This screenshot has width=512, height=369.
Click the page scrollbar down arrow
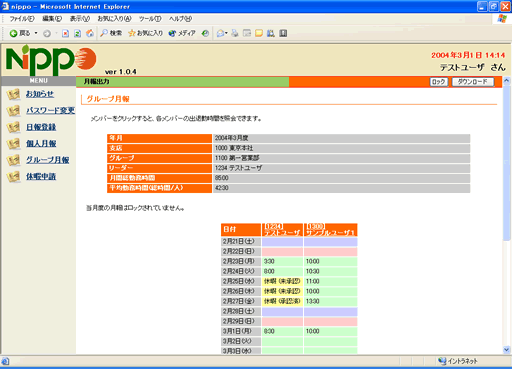click(507, 350)
